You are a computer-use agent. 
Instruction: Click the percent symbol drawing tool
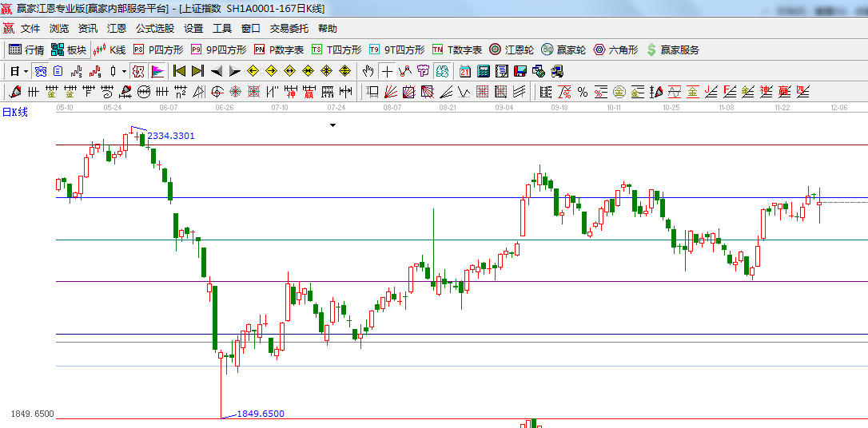point(582,92)
